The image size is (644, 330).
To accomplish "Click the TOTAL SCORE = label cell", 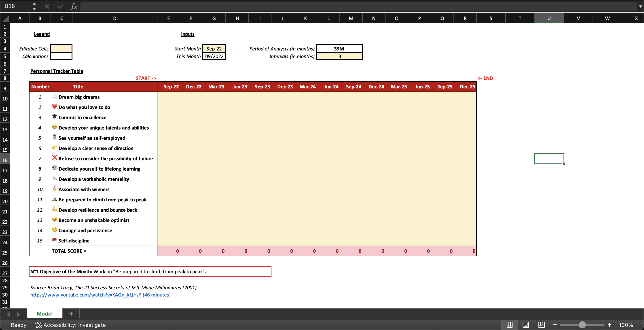I will coord(69,251).
